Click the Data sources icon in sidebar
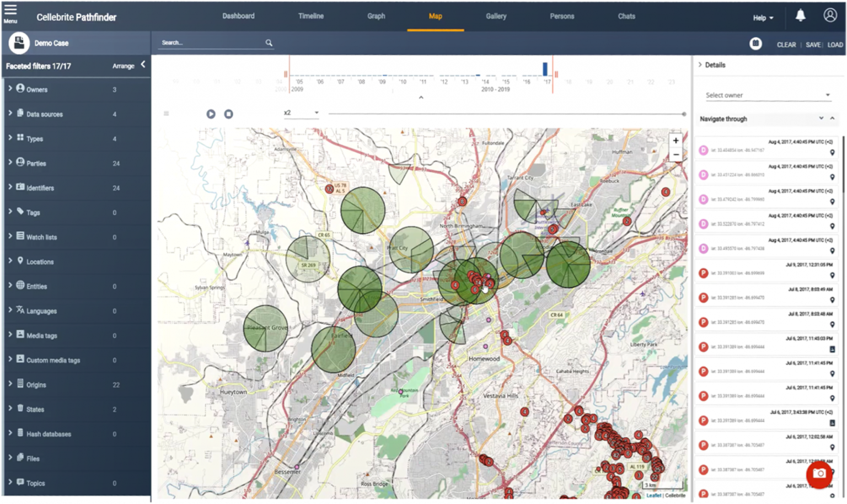847x504 pixels. 20,114
